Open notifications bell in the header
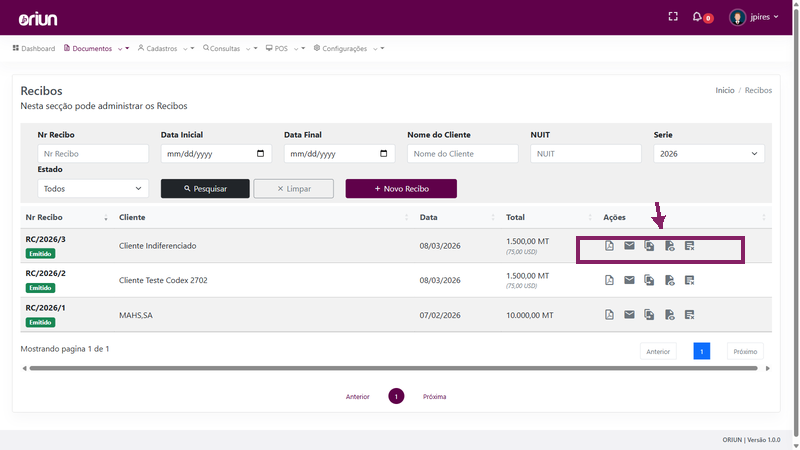Viewport: 800px width, 450px height. (697, 17)
